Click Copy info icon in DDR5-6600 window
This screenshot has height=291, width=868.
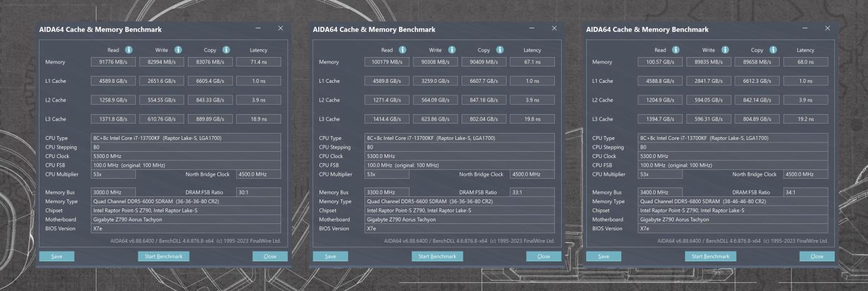[x=500, y=50]
